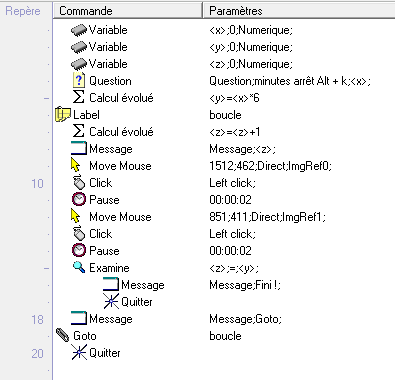Select the parameter Message;<z>;
Image resolution: width=395 pixels, height=380 pixels.
243,149
